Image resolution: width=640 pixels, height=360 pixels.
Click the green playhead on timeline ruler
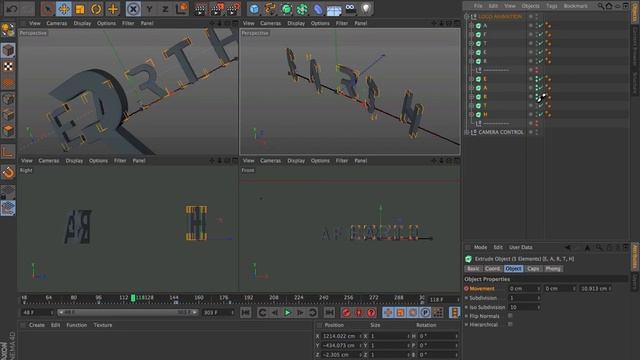point(133,298)
